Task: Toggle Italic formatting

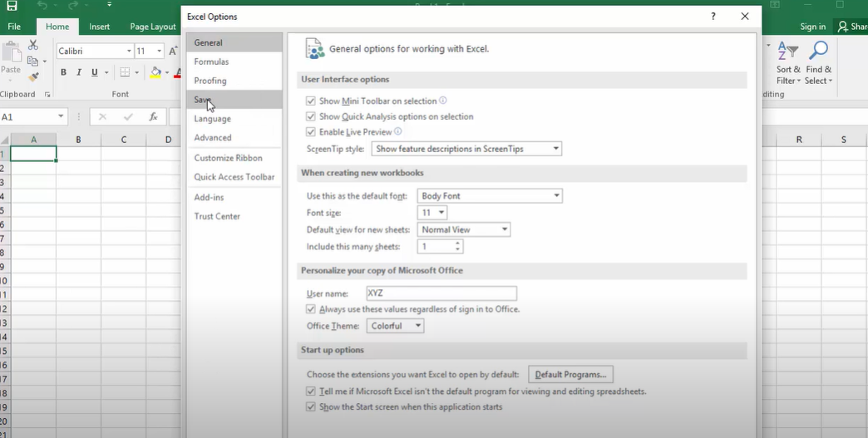Action: click(79, 72)
